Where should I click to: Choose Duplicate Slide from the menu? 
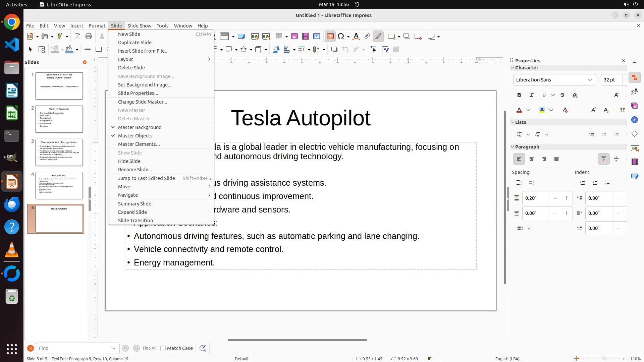(x=135, y=43)
